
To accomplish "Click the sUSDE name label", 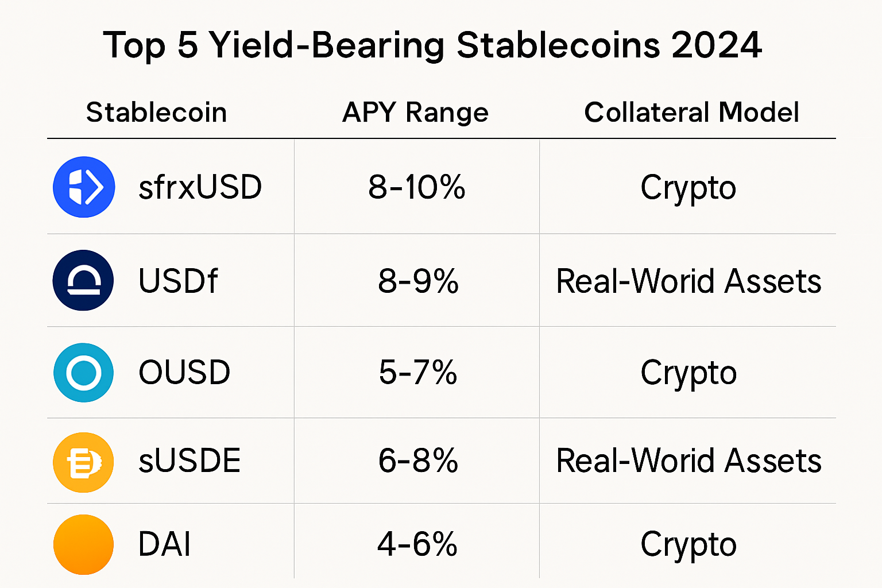I will 189,461.
